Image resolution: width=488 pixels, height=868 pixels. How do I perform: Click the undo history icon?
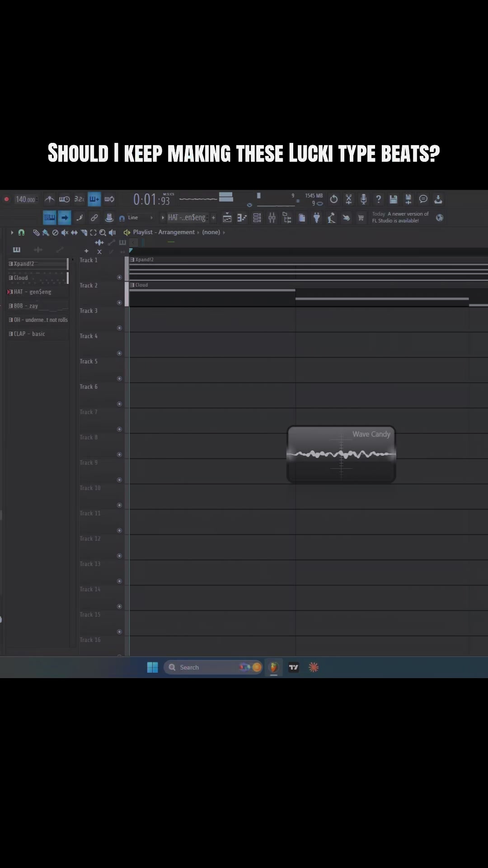(x=334, y=199)
